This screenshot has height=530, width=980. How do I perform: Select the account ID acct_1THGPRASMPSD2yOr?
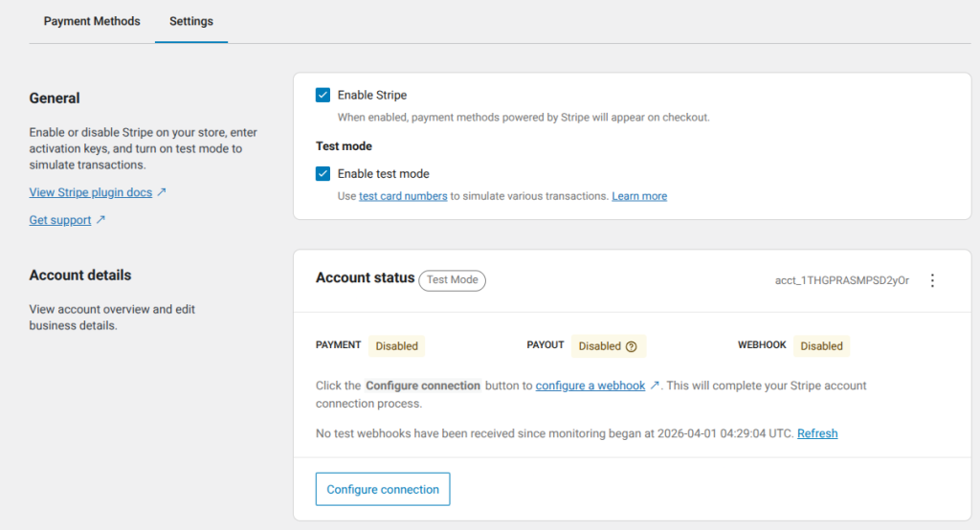click(842, 280)
